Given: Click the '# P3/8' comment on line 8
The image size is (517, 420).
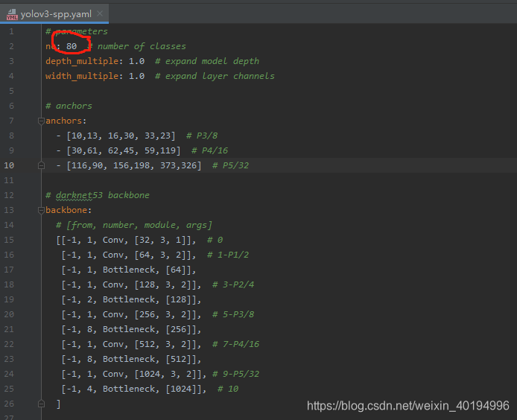Looking at the screenshot, I should [x=202, y=136].
